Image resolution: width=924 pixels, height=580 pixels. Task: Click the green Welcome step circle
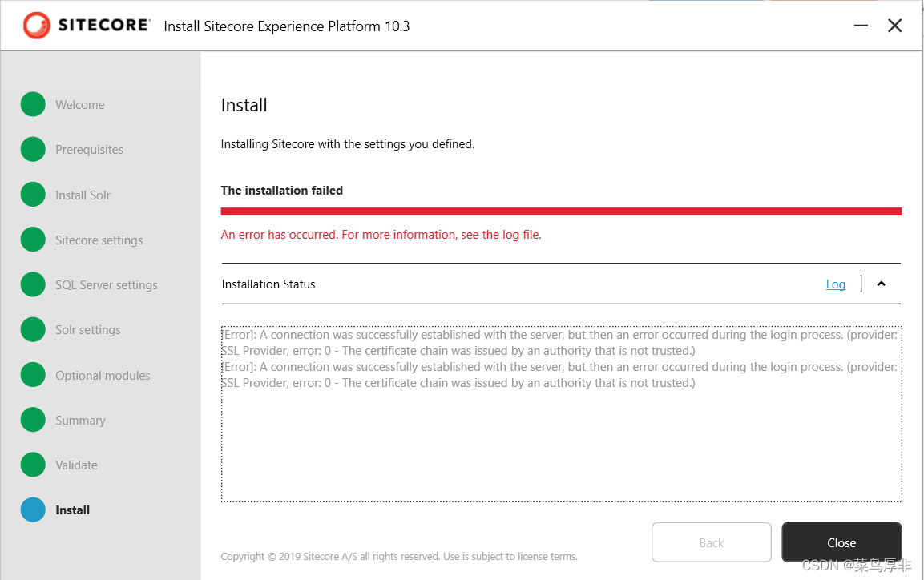click(33, 104)
